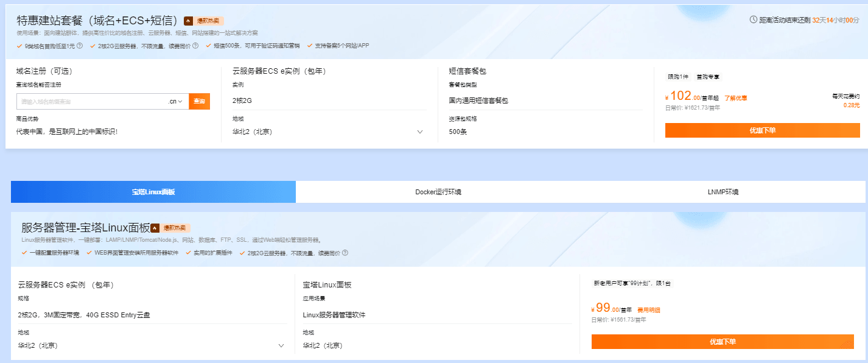The width and height of the screenshot is (868, 363).
Task: Click checkmark icon before 实用的扩展插件
Action: tap(189, 253)
